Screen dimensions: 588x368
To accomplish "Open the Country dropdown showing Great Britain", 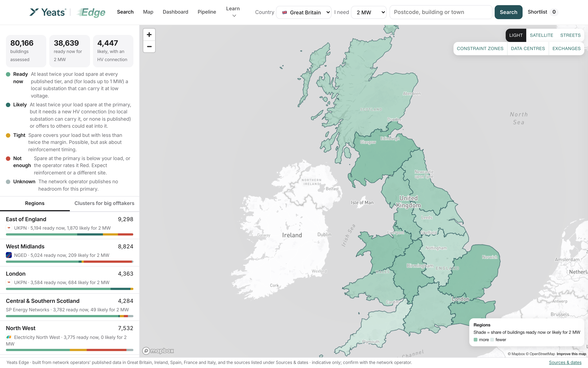I will click(x=304, y=12).
